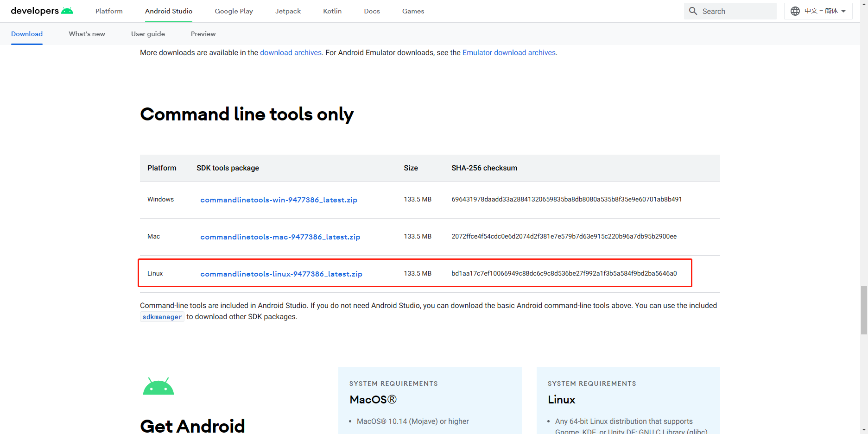The width and height of the screenshot is (868, 434).
Task: Open the User guide tab
Action: [148, 34]
